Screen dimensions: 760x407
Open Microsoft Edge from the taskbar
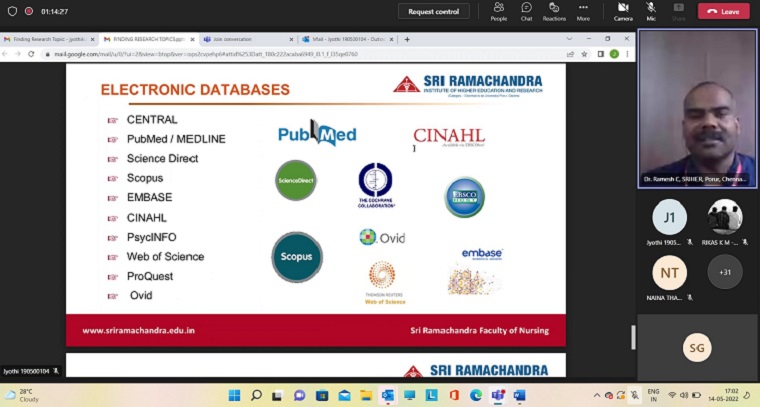coord(476,395)
